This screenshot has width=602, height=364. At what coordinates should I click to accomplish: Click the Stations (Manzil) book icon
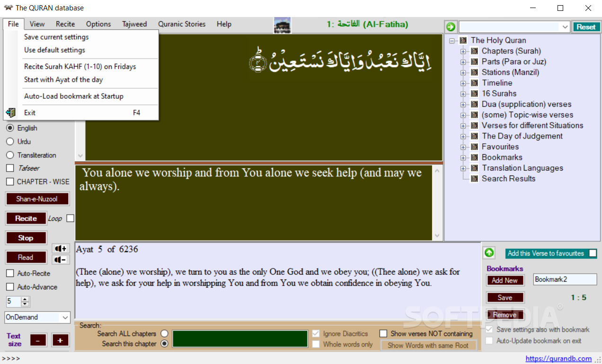[x=474, y=72]
